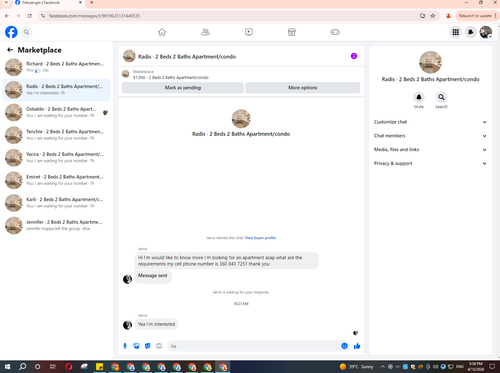This screenshot has height=373, width=500.
Task: Expand the Customize chat section
Action: click(x=430, y=122)
